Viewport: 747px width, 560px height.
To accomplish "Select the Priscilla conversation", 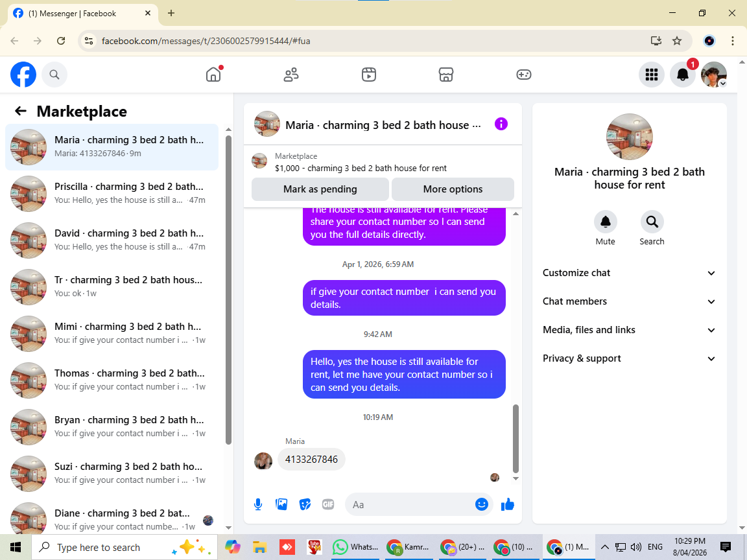I will 112,194.
